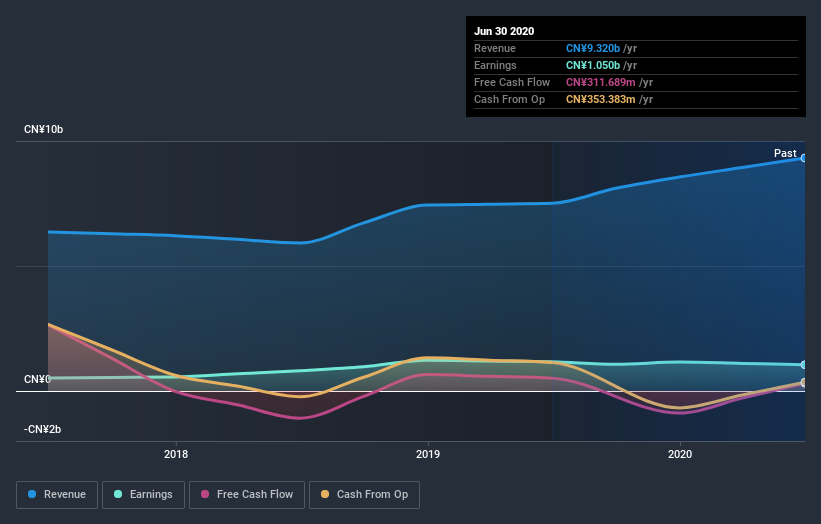The image size is (821, 524).
Task: Click the Jun 30 2020 tooltip date
Action: tap(504, 31)
